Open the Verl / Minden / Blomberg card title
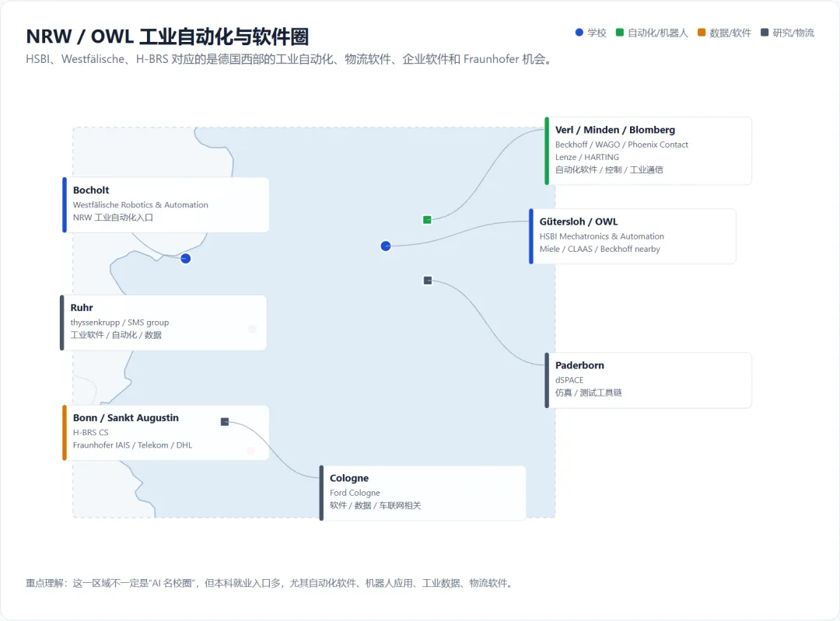The height and width of the screenshot is (621, 840). click(x=615, y=130)
